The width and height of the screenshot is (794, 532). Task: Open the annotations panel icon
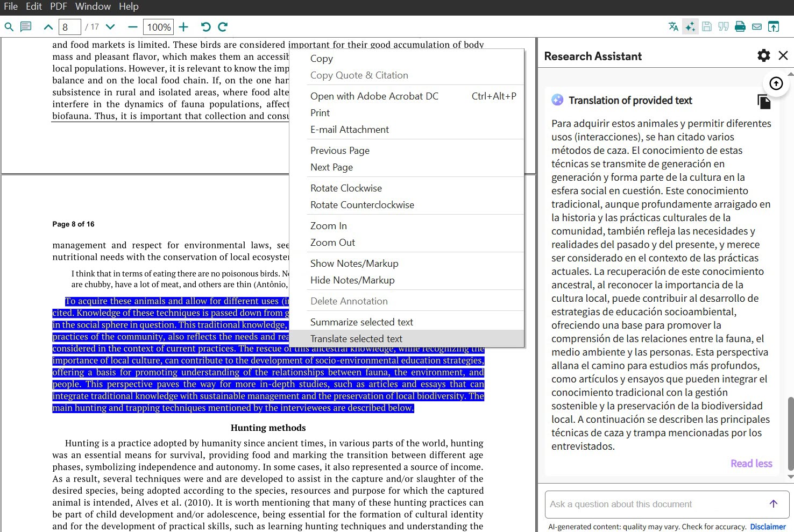click(25, 26)
